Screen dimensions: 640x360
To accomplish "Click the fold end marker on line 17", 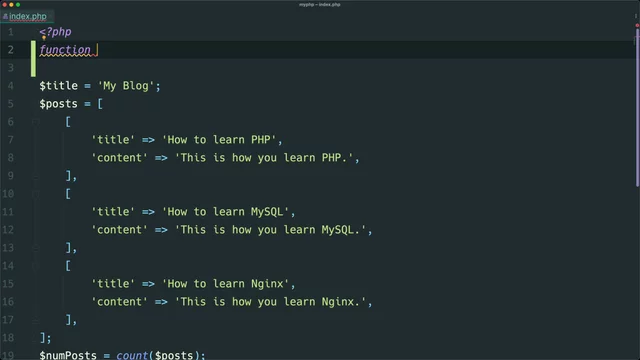I will tap(36, 320).
